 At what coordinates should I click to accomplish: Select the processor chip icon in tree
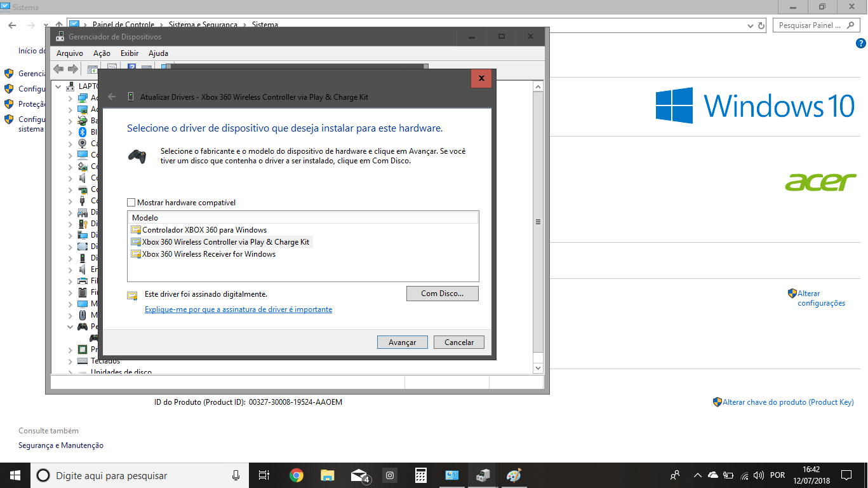point(82,349)
